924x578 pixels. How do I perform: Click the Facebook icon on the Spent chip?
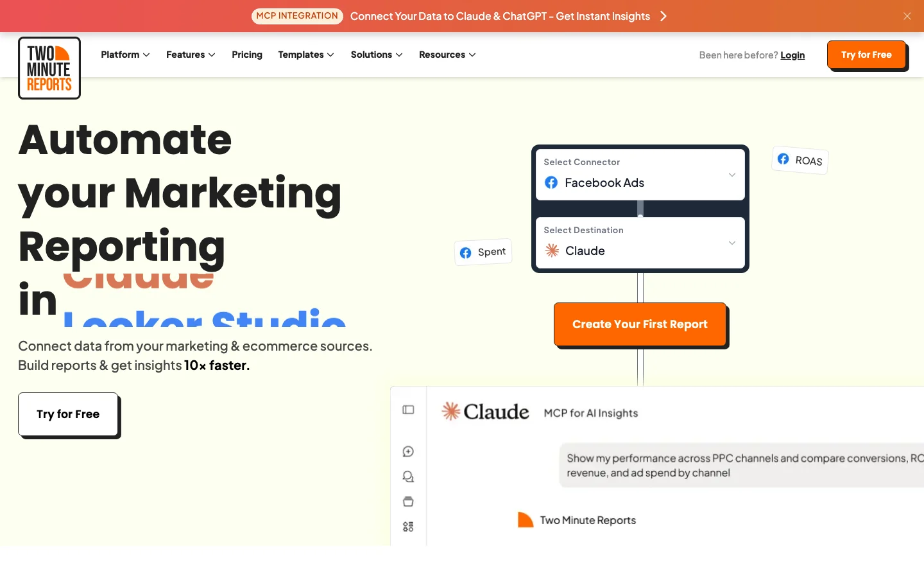(466, 253)
